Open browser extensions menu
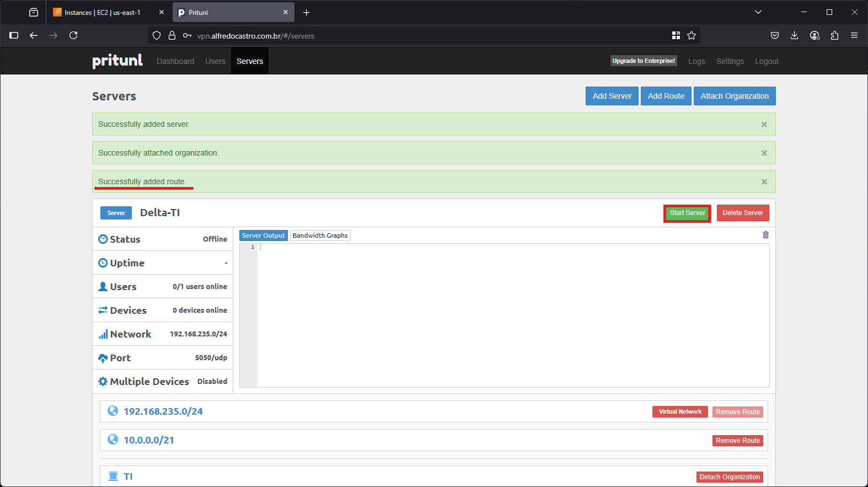The image size is (868, 487). click(834, 35)
